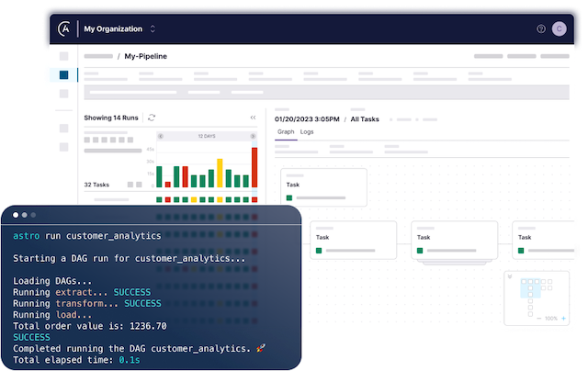
Task: Open the user avatar labeled C
Action: (559, 28)
